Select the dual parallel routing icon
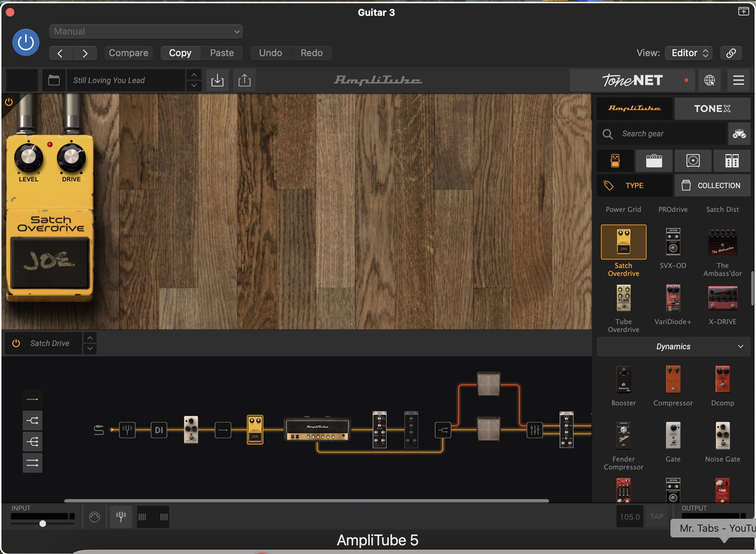Screen dimensions: 756x554 (32, 463)
